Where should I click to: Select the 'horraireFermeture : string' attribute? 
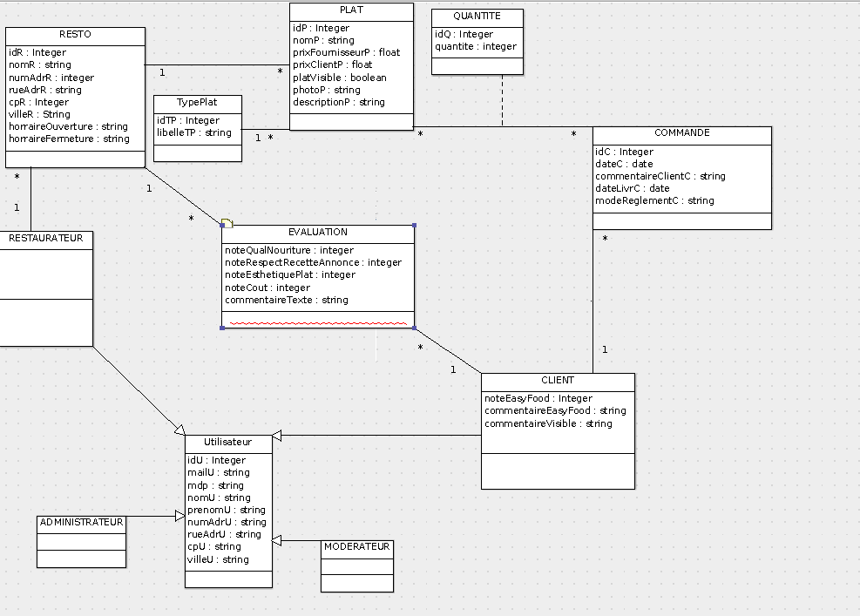69,139
